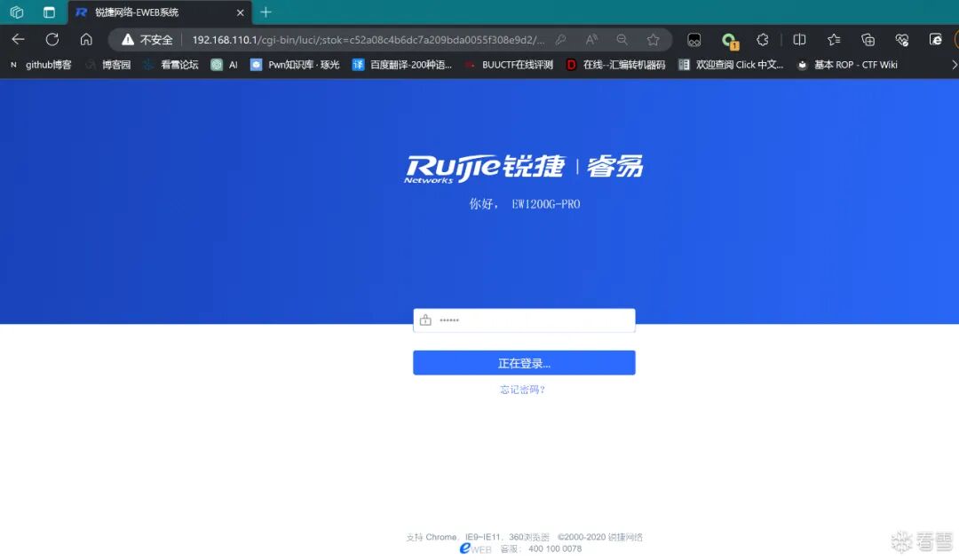Image resolution: width=959 pixels, height=560 pixels.
Task: Click the zoom magnifier icon in address bar
Action: click(x=622, y=40)
